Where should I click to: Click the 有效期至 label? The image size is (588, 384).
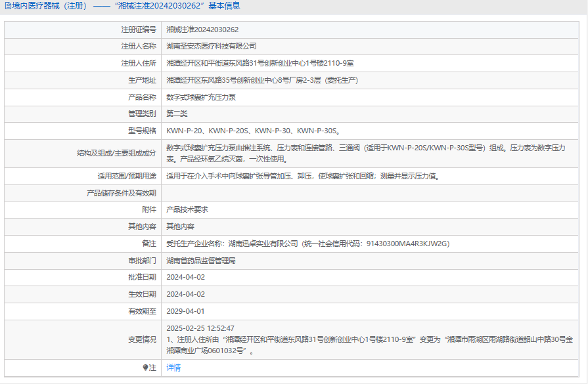click(x=142, y=311)
